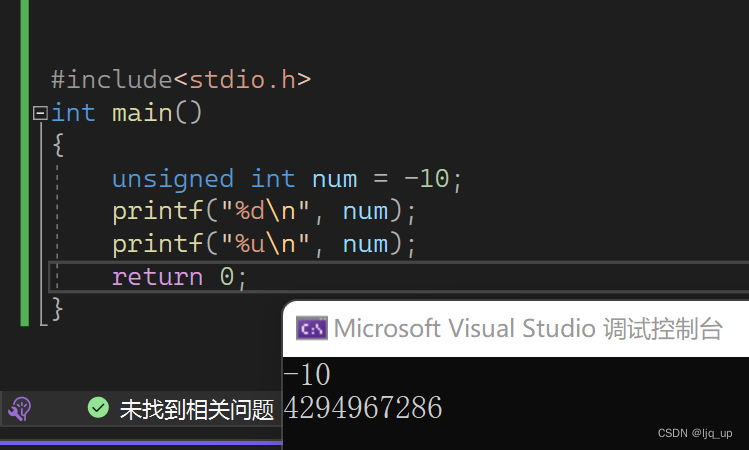Click the CSDN @ljq_up watermark

pyautogui.click(x=695, y=433)
